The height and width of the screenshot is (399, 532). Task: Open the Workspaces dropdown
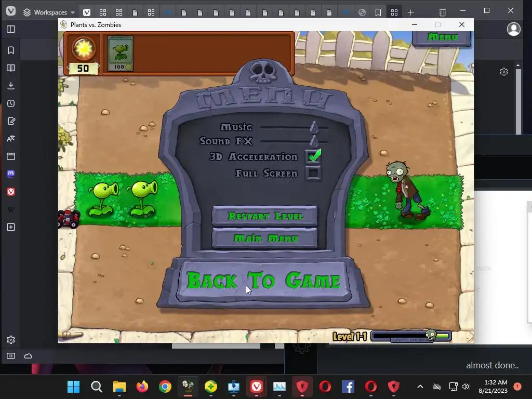point(49,12)
